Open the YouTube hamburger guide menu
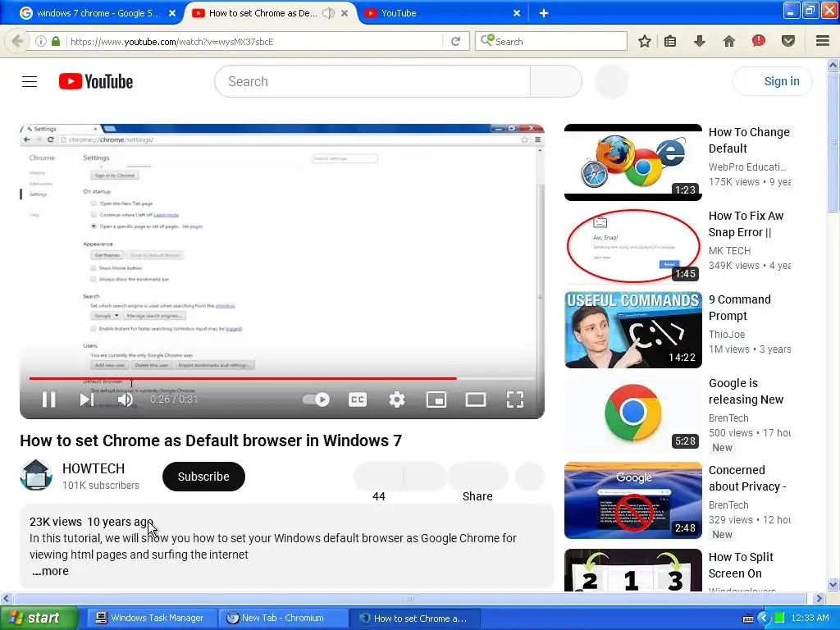The width and height of the screenshot is (840, 630). 30,81
